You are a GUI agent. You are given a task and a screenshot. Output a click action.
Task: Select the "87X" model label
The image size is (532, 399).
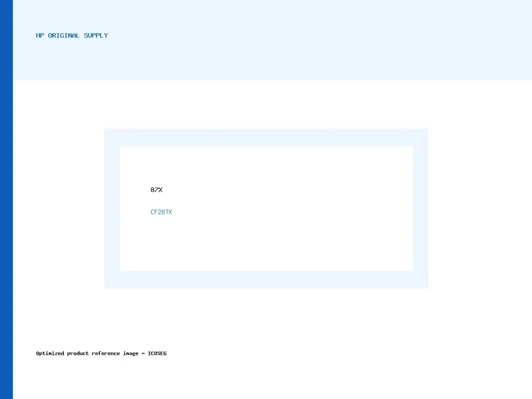(x=156, y=190)
